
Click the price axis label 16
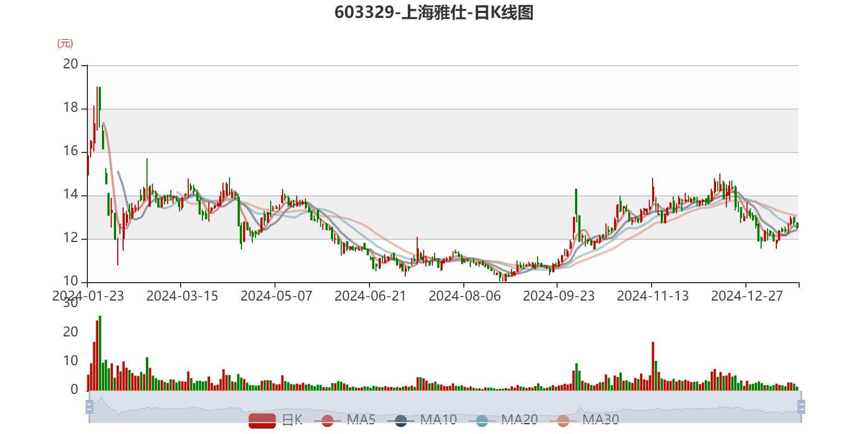pyautogui.click(x=71, y=151)
